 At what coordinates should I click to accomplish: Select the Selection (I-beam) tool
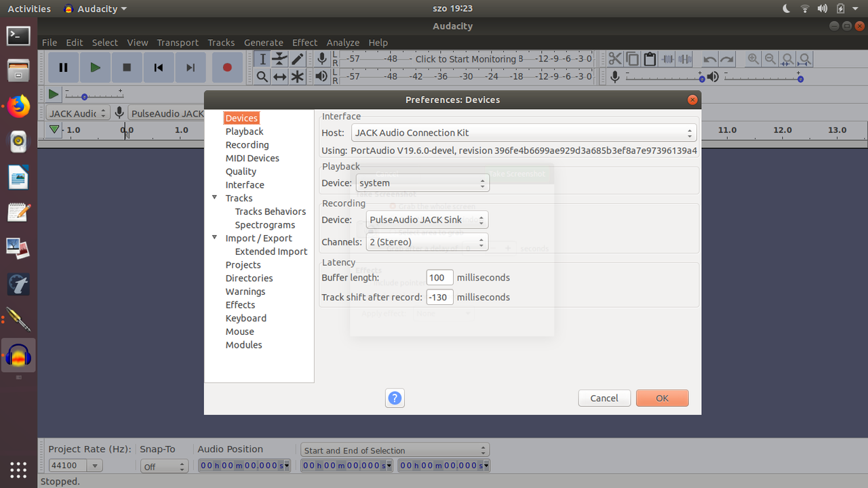[262, 59]
